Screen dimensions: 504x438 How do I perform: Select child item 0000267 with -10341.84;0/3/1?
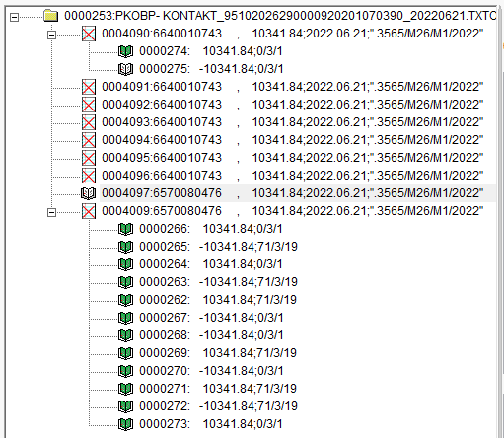tap(211, 318)
